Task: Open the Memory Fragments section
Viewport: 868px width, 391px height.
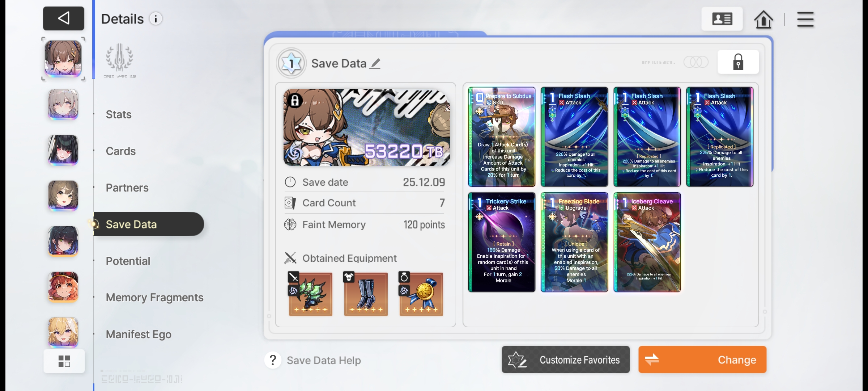Action: [x=154, y=298]
